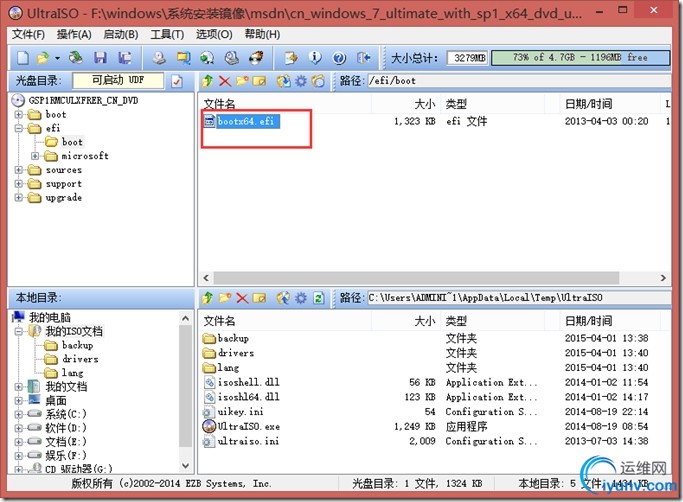Viewport: 683px width, 502px height.
Task: Click gear Properties icon in disc pane toolbar
Action: tap(301, 81)
